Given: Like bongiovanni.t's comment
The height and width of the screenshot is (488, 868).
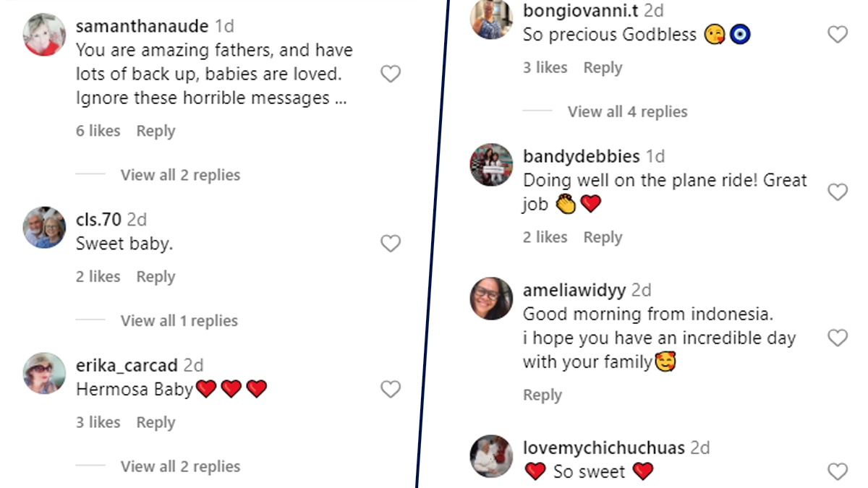Looking at the screenshot, I should pos(837,35).
